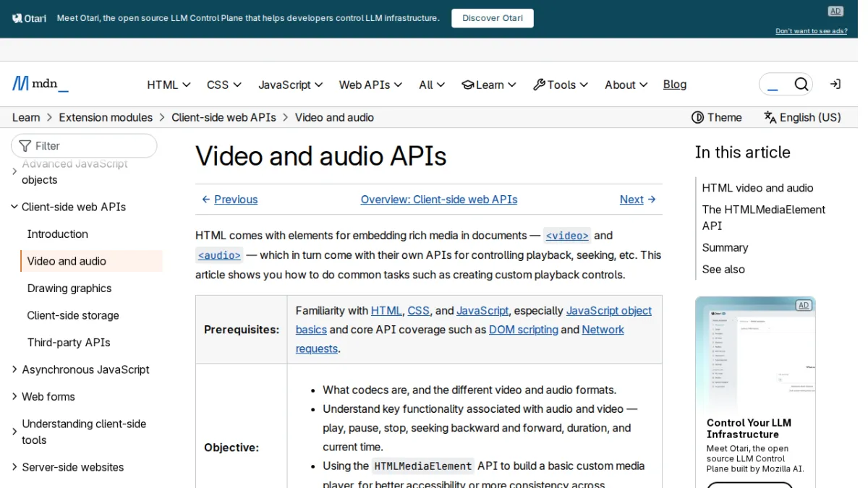Jump to the Summary section
The height and width of the screenshot is (488, 868).
(x=725, y=247)
